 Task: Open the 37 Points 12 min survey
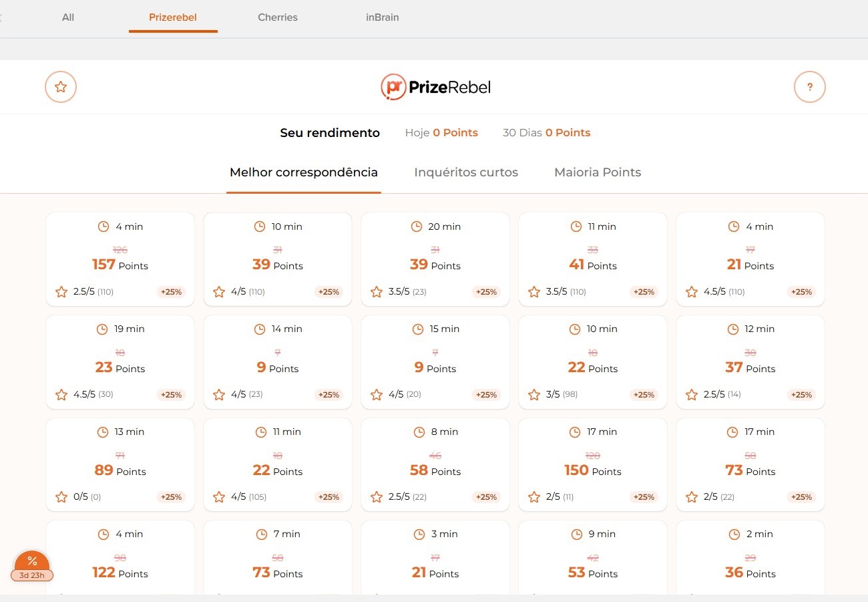(x=750, y=361)
